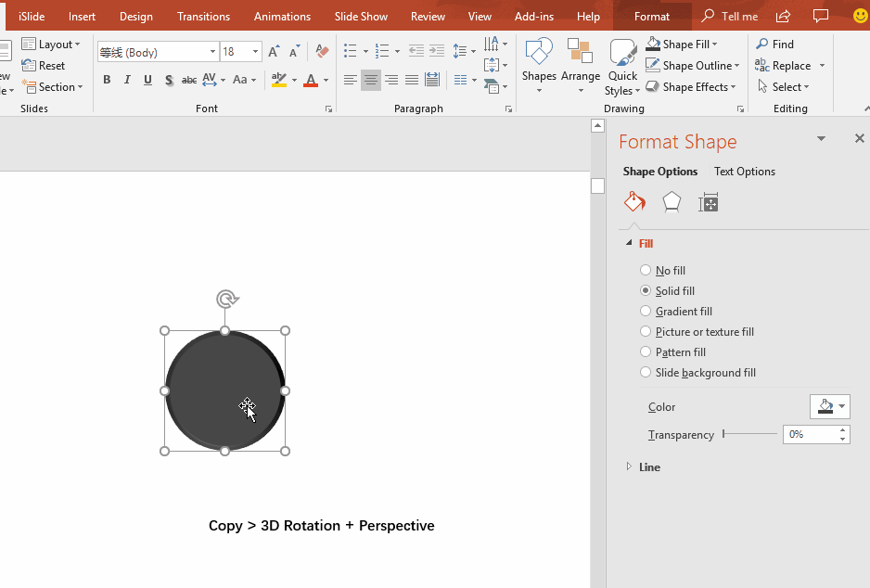Screen dimensions: 870x588
Task: Click the Reset button in Slides group
Action: [45, 65]
